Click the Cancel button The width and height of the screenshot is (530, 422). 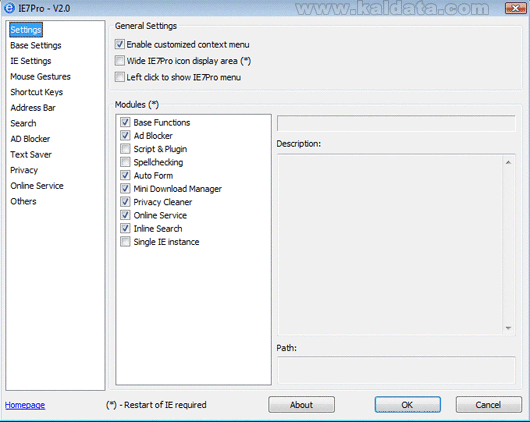pos(488,405)
